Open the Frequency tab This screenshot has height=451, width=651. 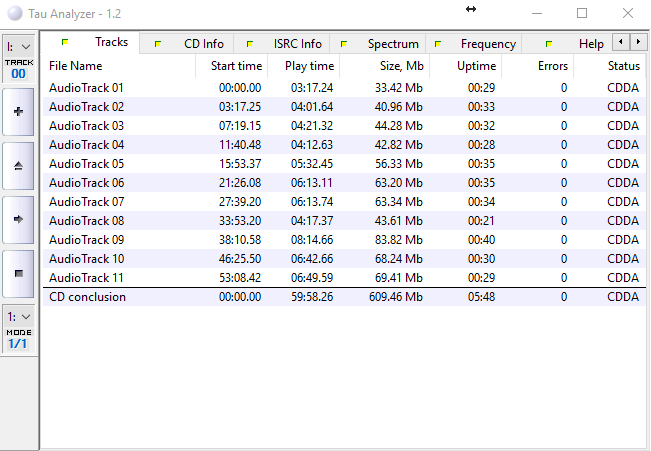[x=474, y=44]
